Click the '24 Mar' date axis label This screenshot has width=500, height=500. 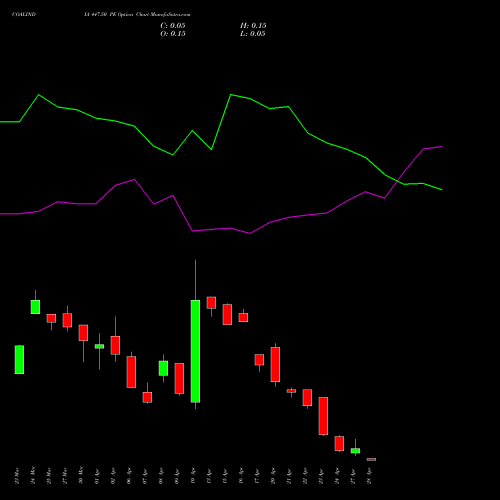[33, 476]
